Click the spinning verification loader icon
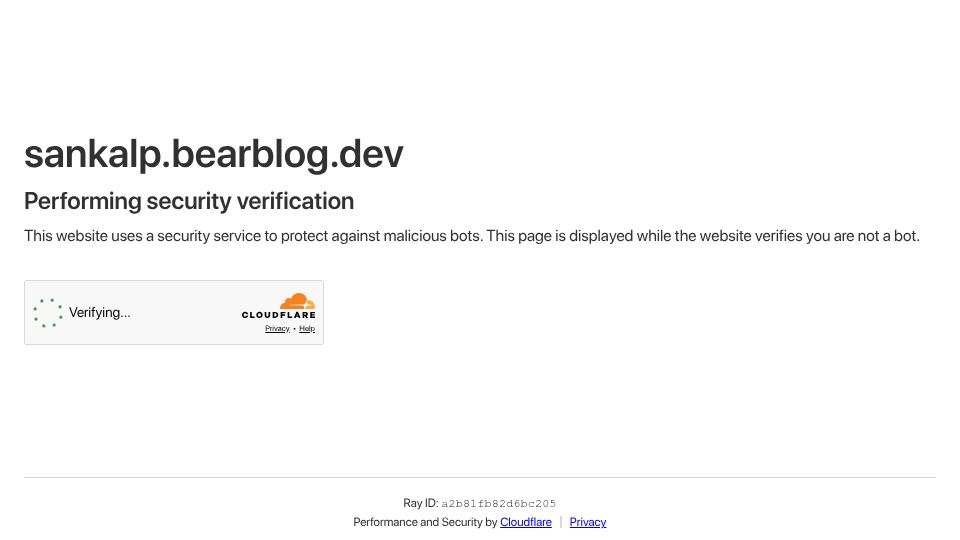The height and width of the screenshot is (540, 960). [48, 313]
